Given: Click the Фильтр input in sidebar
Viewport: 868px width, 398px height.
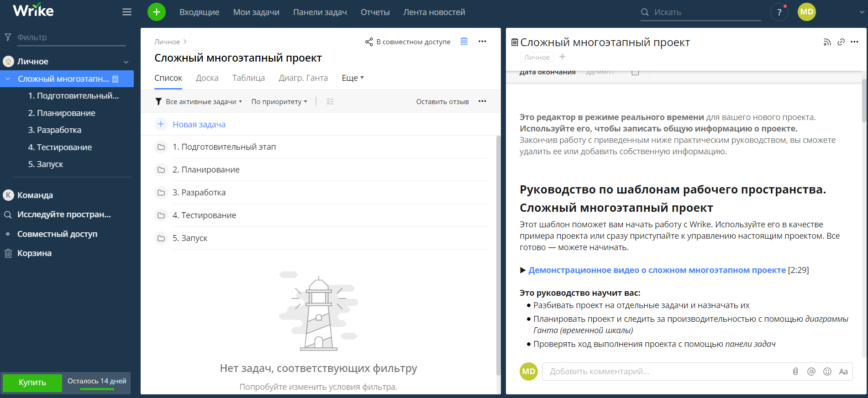Looking at the screenshot, I should [x=71, y=37].
